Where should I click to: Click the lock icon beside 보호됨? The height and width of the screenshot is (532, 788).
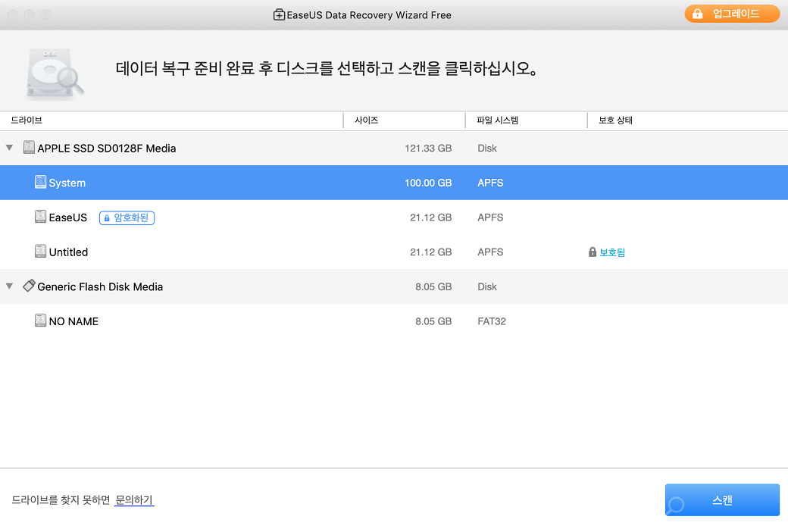[x=593, y=252]
